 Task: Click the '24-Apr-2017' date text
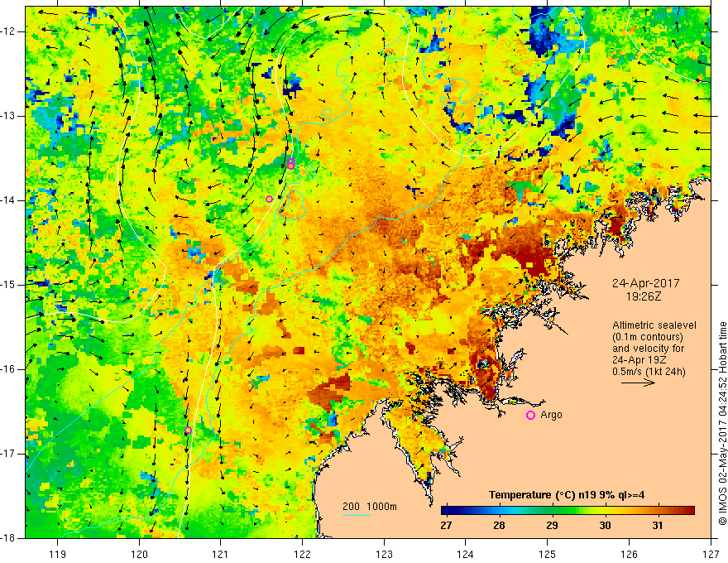(x=646, y=283)
